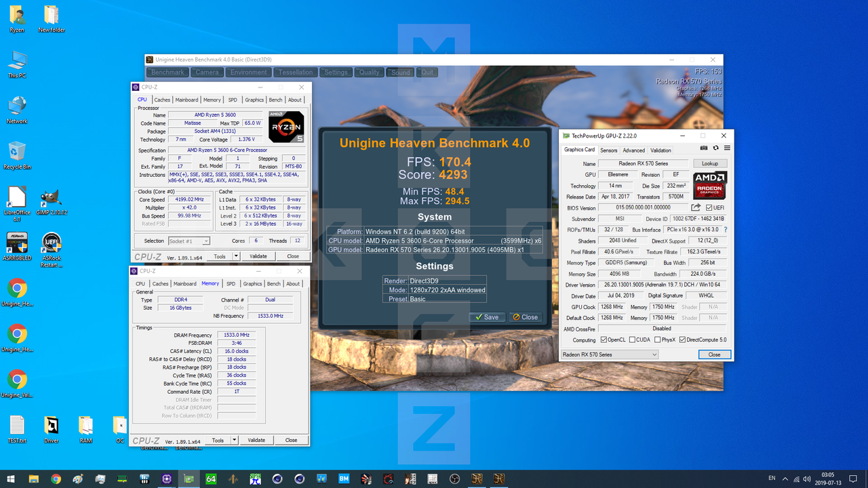Image resolution: width=868 pixels, height=488 pixels.
Task: Switch to the Sensors tab in GPU-Z
Action: [x=608, y=150]
